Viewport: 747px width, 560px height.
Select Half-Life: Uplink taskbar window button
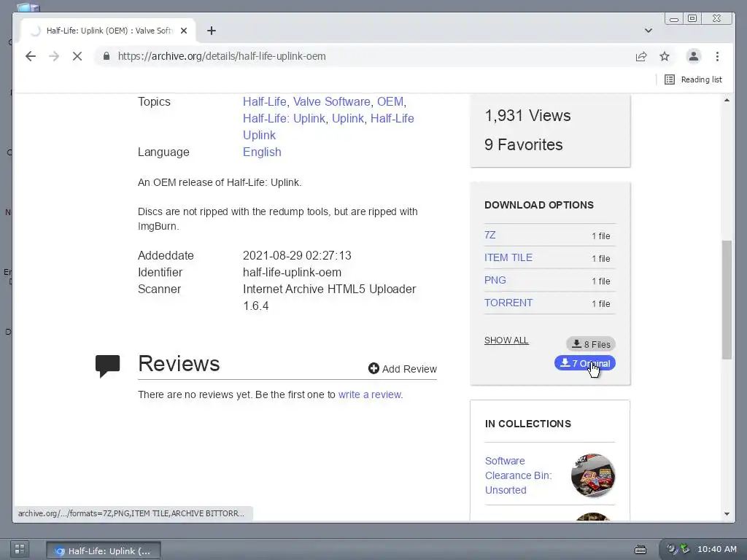(x=104, y=551)
